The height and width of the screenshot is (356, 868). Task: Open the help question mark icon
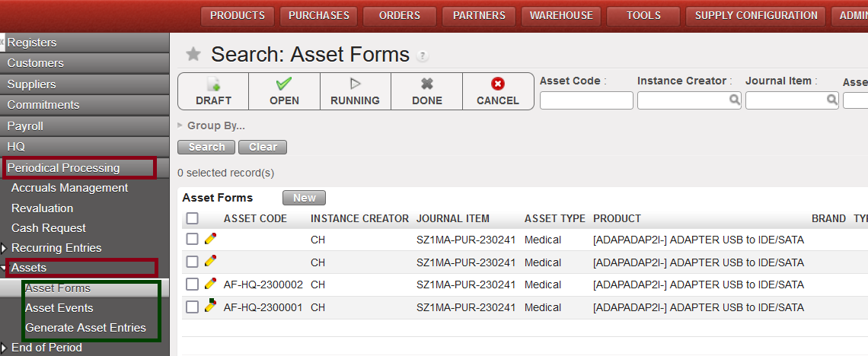423,56
